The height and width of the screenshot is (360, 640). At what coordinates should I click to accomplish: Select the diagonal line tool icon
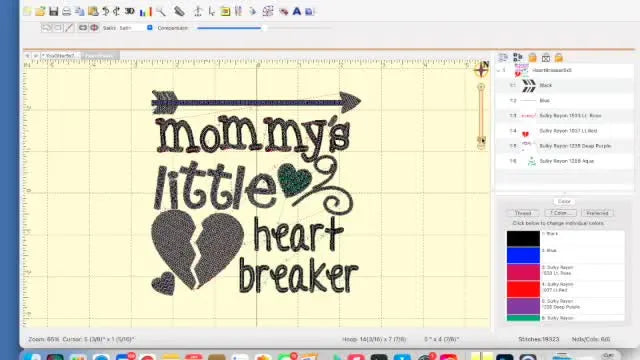69,28
